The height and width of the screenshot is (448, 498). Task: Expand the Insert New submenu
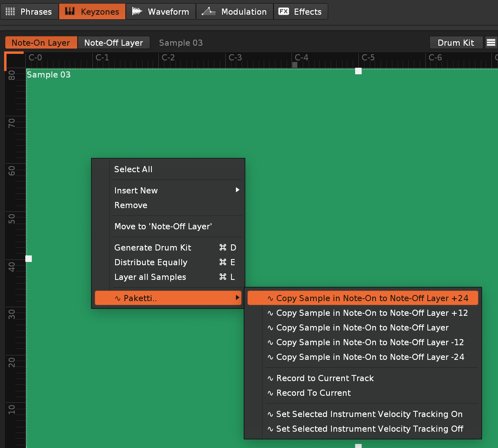tap(237, 190)
